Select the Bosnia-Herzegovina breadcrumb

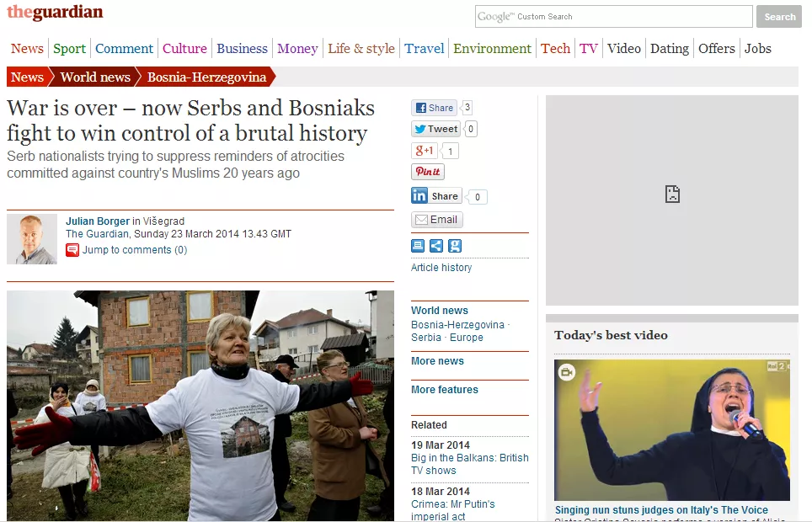(206, 77)
